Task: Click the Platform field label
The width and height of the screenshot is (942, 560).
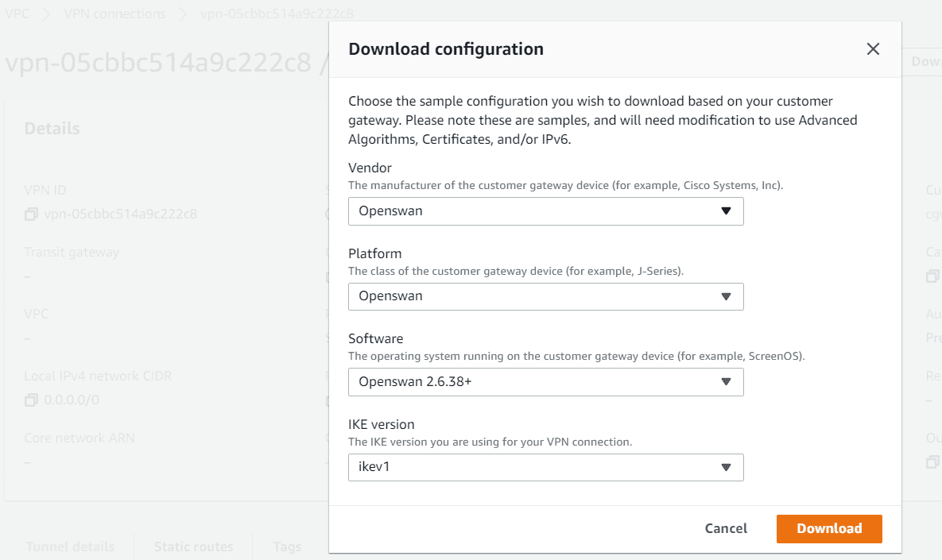Action: (x=375, y=253)
